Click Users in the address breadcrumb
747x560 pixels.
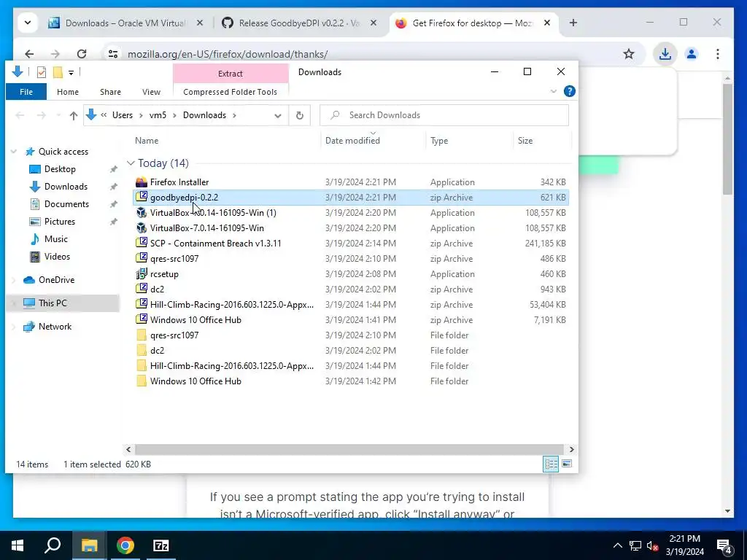123,115
